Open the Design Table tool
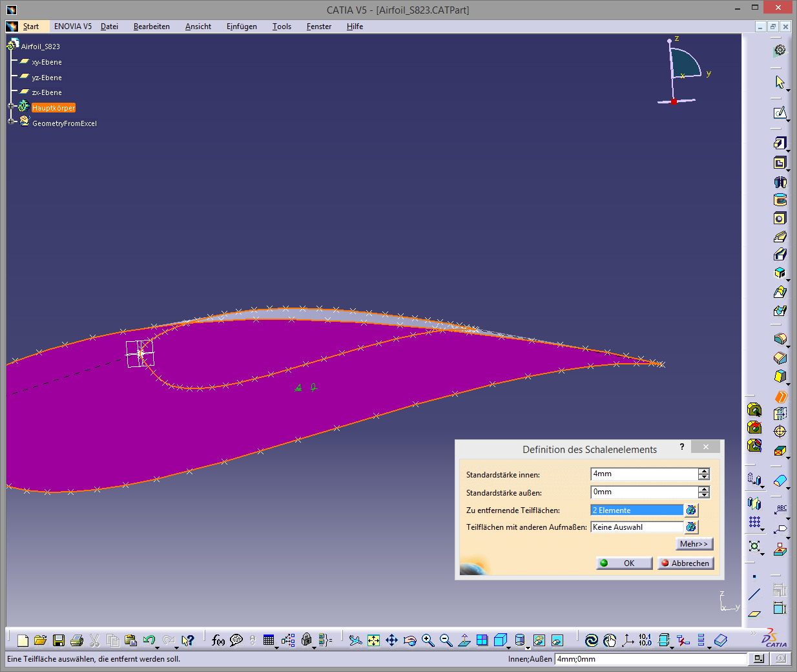The image size is (797, 672). pyautogui.click(x=269, y=640)
